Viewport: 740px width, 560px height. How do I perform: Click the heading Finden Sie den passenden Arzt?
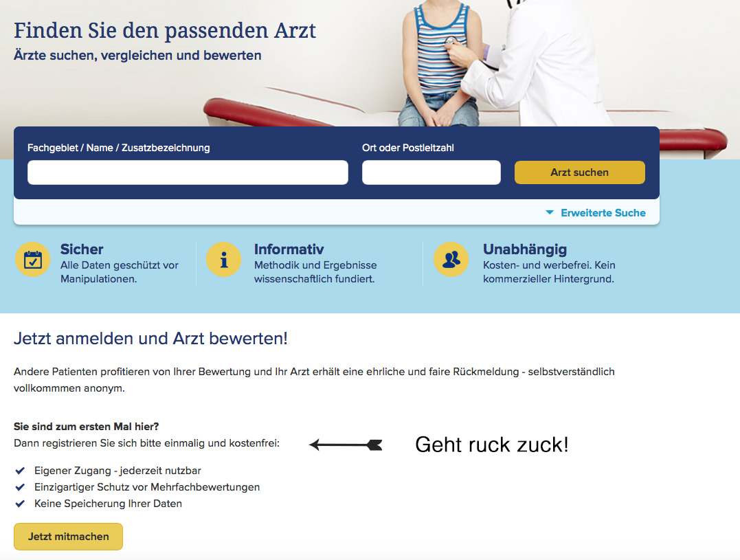(165, 31)
